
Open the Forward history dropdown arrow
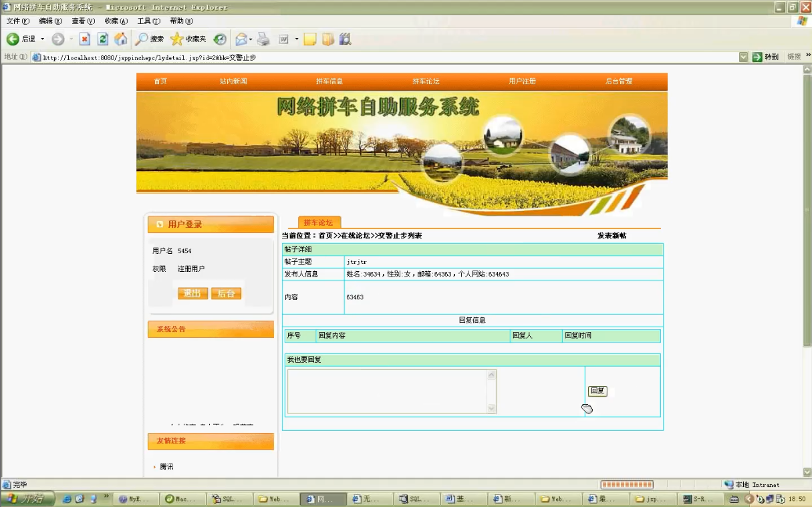pos(71,39)
